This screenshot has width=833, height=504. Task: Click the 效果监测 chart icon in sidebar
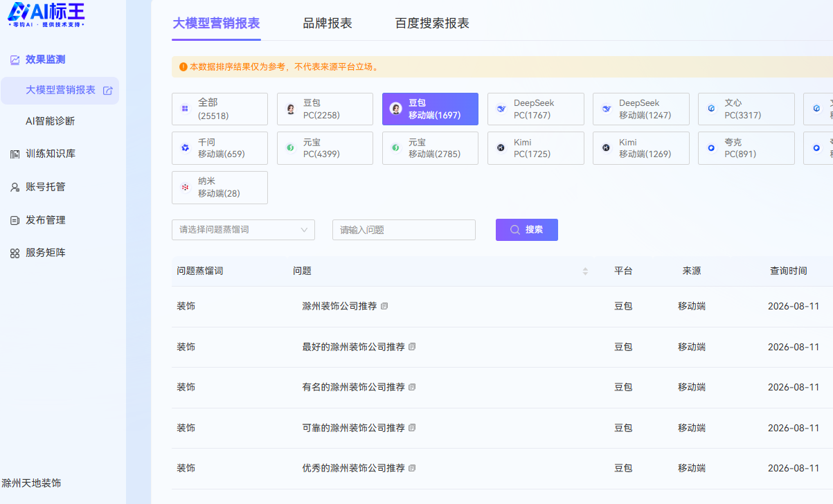coord(15,60)
